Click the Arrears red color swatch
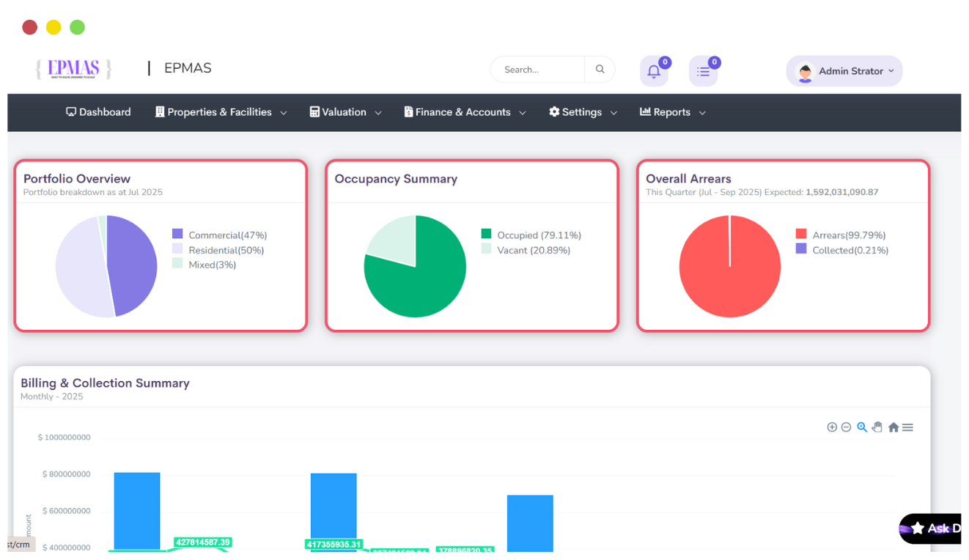This screenshot has width=969, height=560. [x=801, y=234]
